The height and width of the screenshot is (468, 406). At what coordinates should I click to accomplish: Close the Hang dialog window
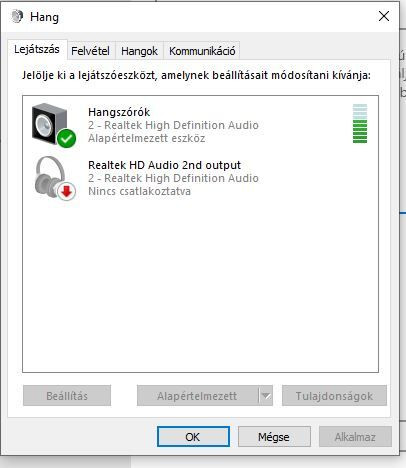pos(384,16)
